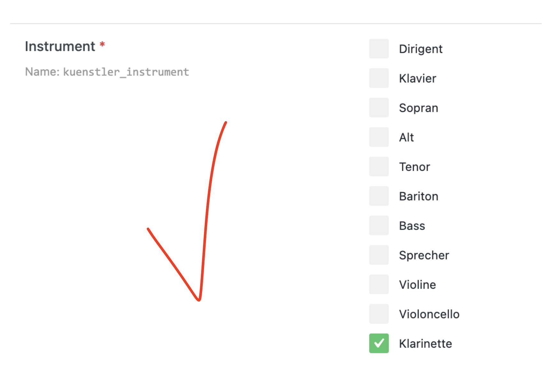This screenshot has width=559, height=392.
Task: Click the Violoncello label text
Action: coord(429,314)
